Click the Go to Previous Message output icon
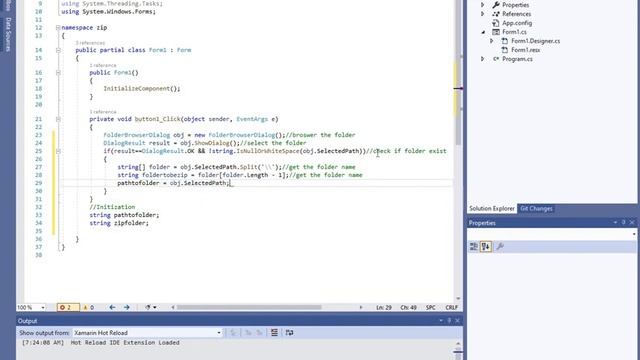 [248, 333]
